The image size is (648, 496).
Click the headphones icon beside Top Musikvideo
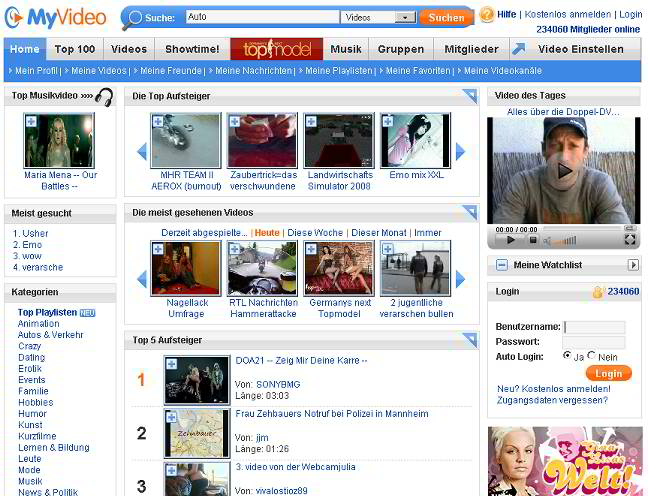click(103, 96)
